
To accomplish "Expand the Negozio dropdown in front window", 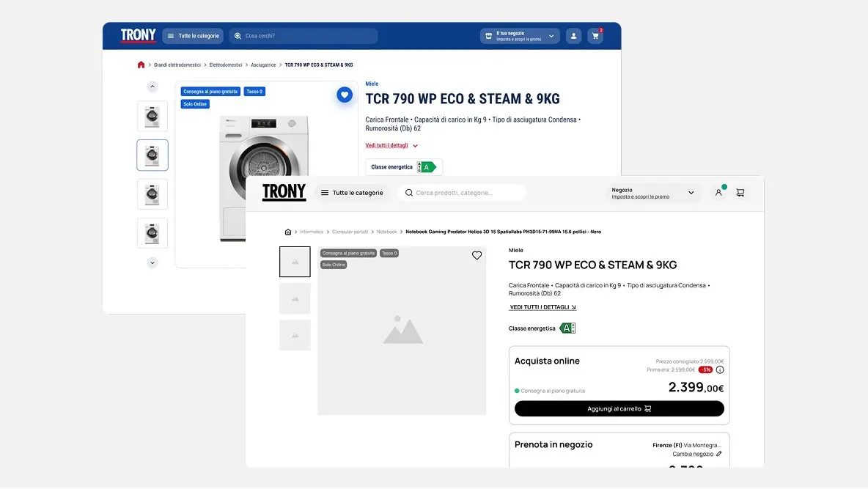I will pos(652,193).
